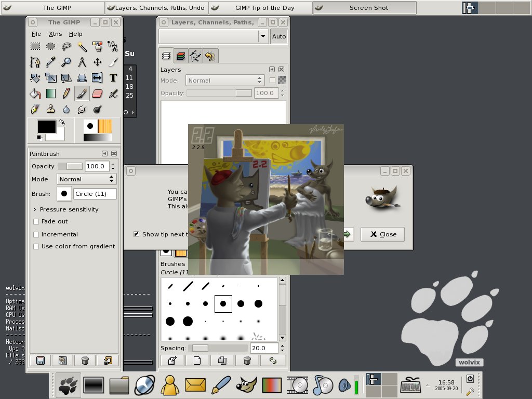Select the Ink pen tool
532x399 pixels.
(35, 109)
